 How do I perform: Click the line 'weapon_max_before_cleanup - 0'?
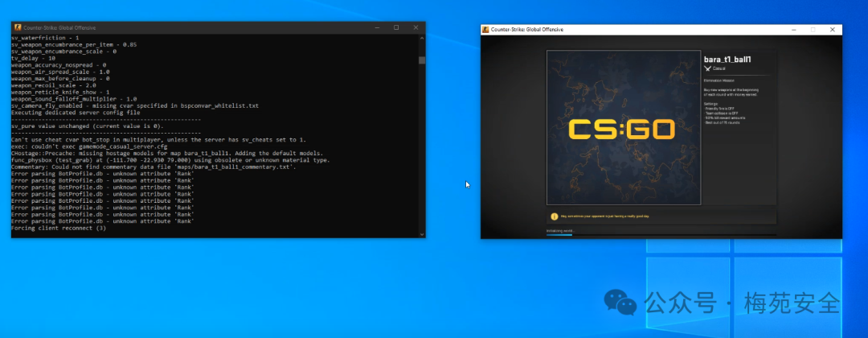tap(60, 78)
